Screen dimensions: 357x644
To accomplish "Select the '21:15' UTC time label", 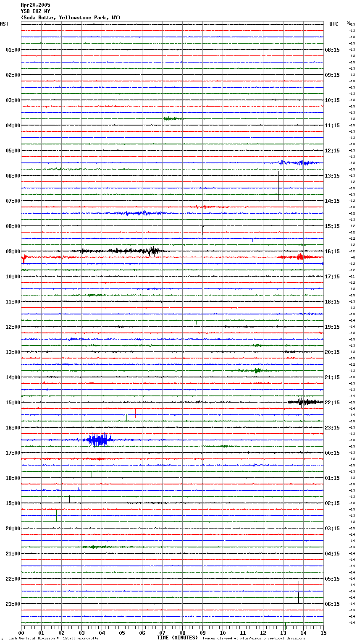I will 332,377.
